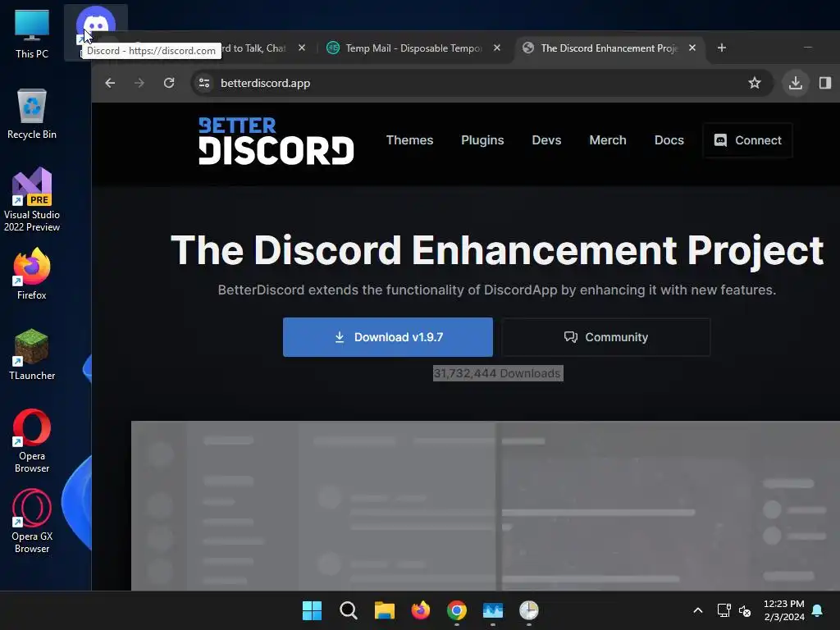Image resolution: width=840 pixels, height=630 pixels.
Task: Switch to Chrome in taskbar
Action: click(x=456, y=610)
